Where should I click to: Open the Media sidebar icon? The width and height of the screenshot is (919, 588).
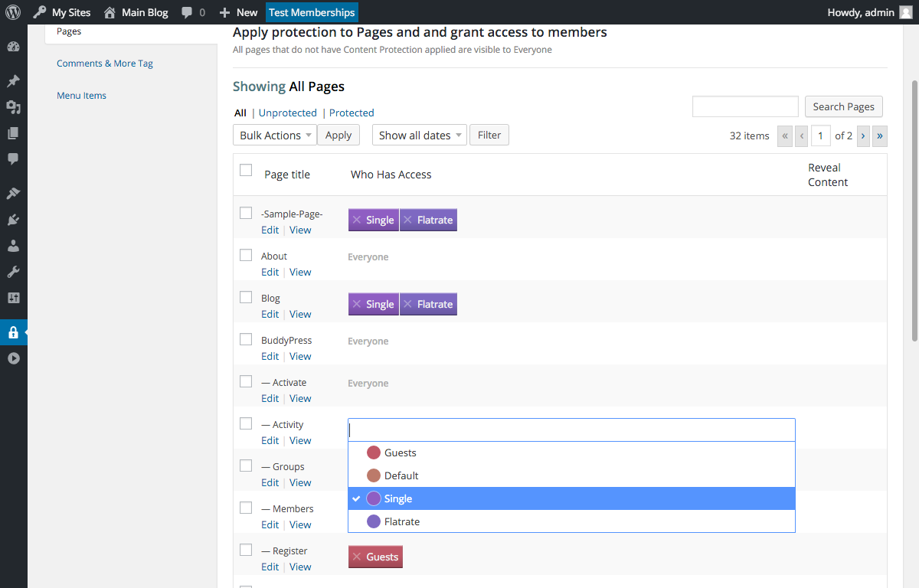point(13,107)
